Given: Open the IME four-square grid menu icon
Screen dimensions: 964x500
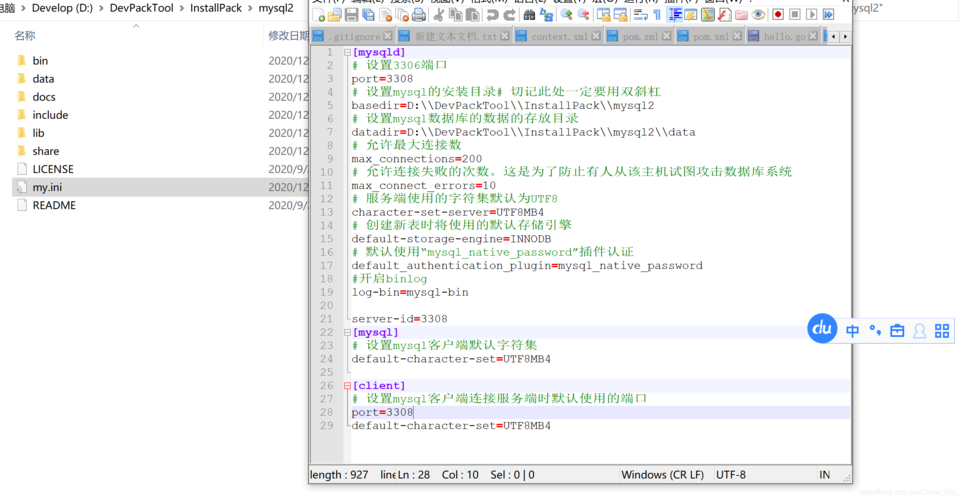Looking at the screenshot, I should [942, 331].
